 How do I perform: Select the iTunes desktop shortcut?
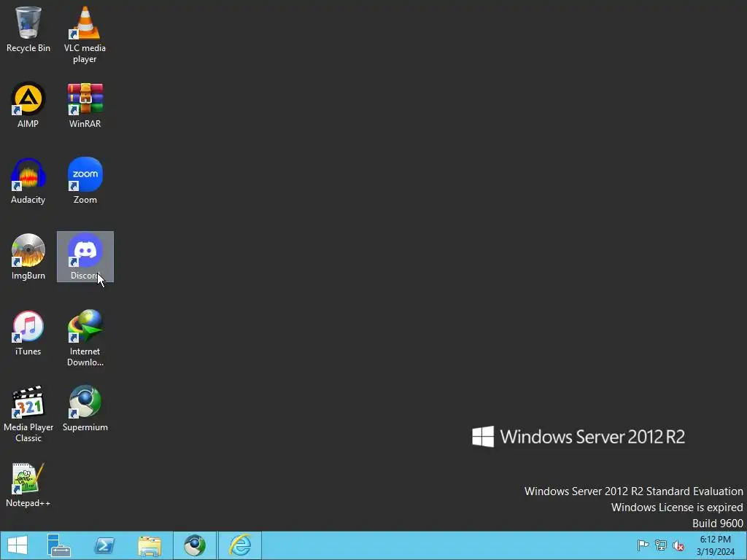(28, 332)
